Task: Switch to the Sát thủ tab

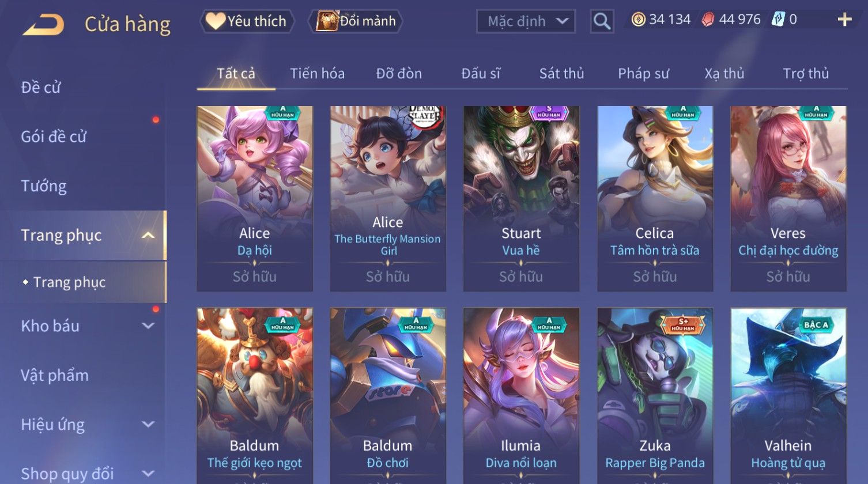Action: coord(561,73)
